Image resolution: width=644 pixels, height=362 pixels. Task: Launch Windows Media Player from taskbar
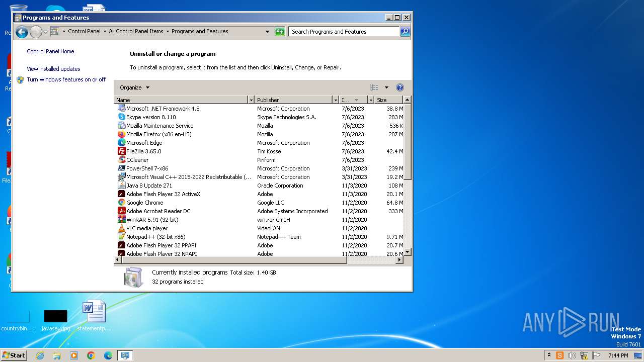point(74,355)
